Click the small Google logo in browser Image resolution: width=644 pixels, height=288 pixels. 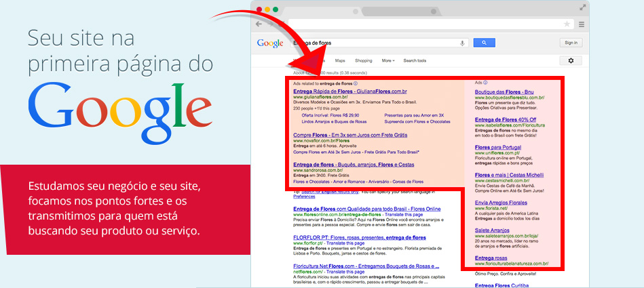[270, 43]
